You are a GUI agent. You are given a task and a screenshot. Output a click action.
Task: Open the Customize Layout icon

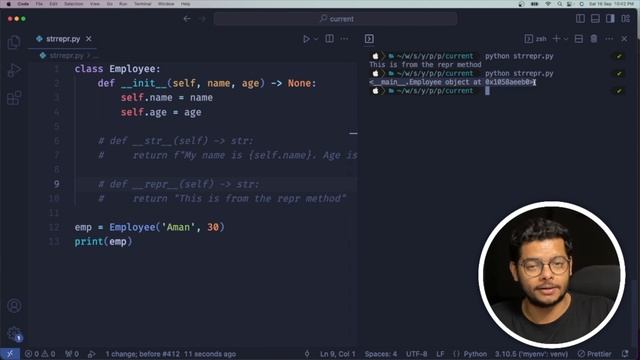pyautogui.click(x=625, y=19)
